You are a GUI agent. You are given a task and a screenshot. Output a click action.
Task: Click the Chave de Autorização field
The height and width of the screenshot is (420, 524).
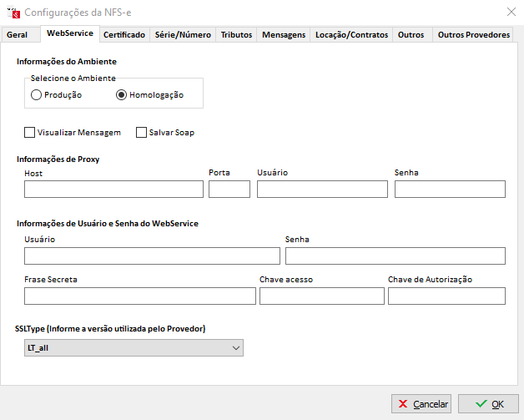pos(446,296)
